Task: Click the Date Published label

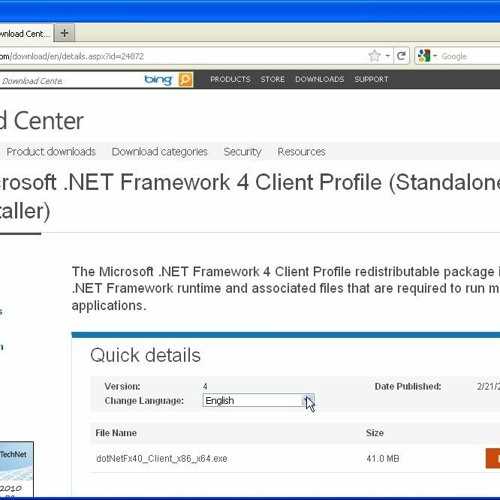Action: click(408, 386)
